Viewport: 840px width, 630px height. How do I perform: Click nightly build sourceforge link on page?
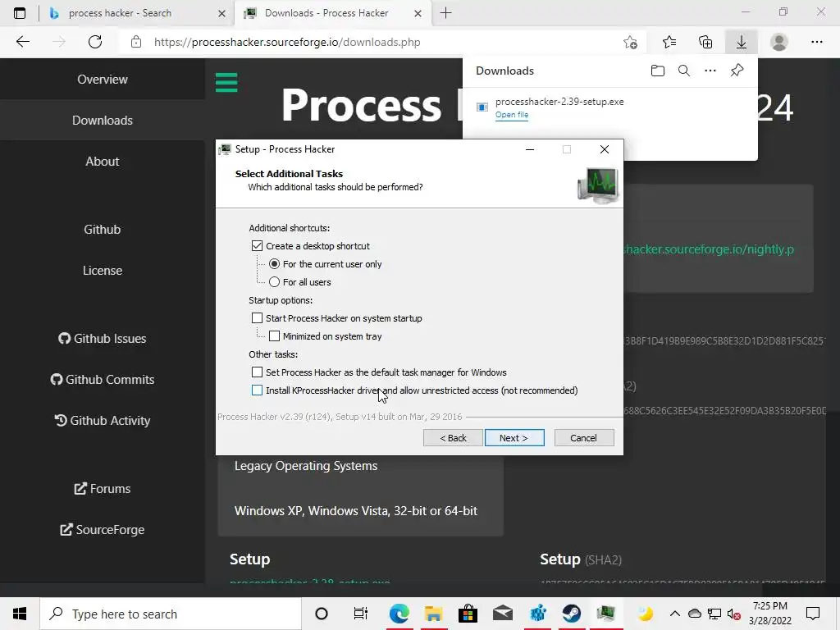[x=709, y=249]
